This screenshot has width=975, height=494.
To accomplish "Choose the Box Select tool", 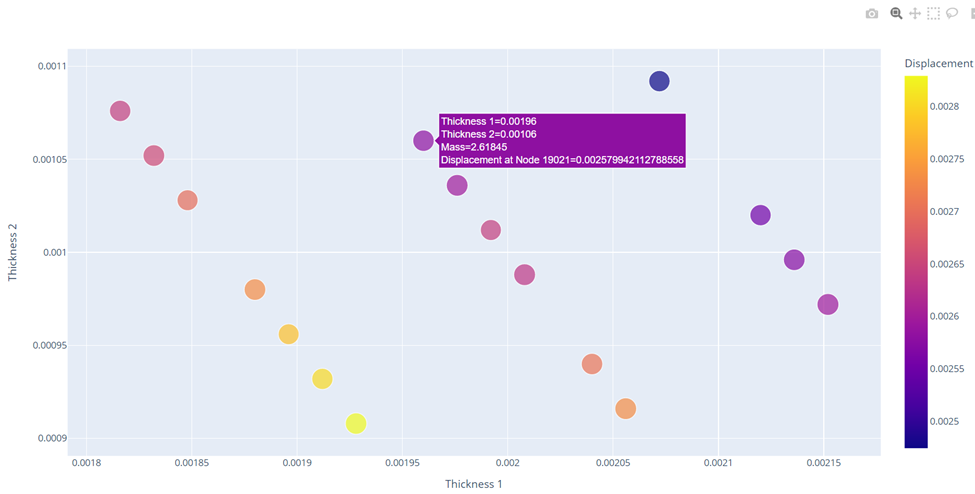I will [x=933, y=14].
